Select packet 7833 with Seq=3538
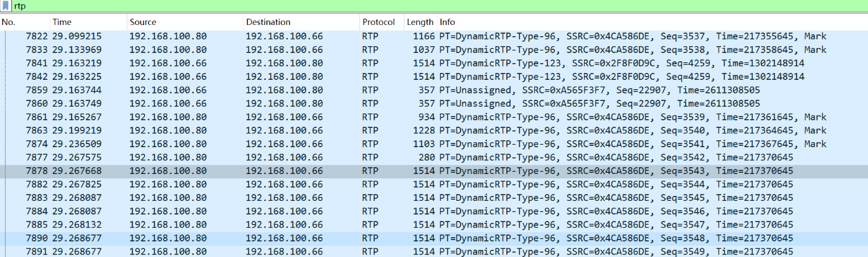 pos(434,50)
